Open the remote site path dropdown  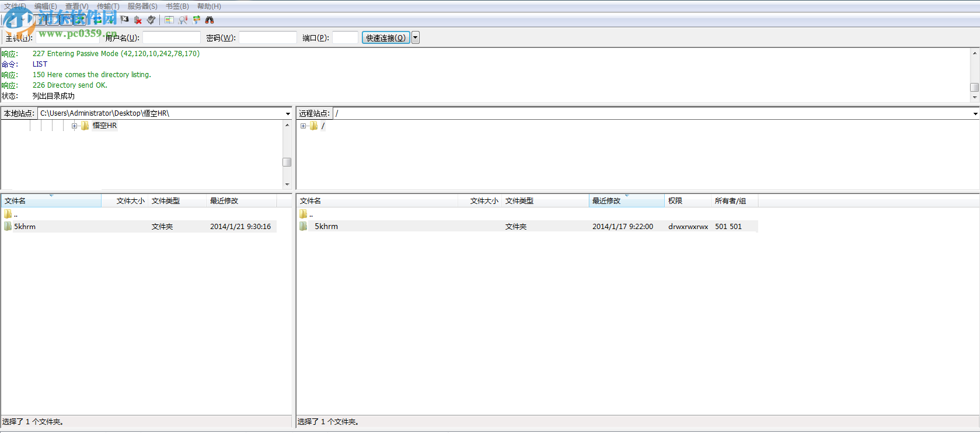975,113
